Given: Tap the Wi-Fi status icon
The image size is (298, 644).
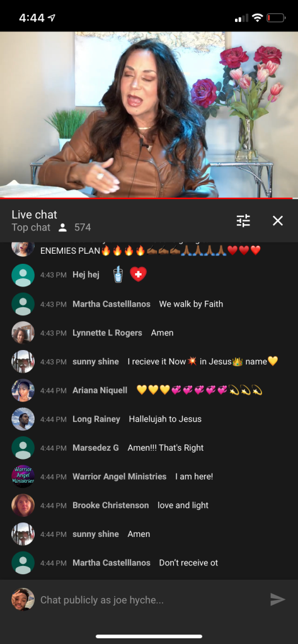Looking at the screenshot, I should pos(257,18).
